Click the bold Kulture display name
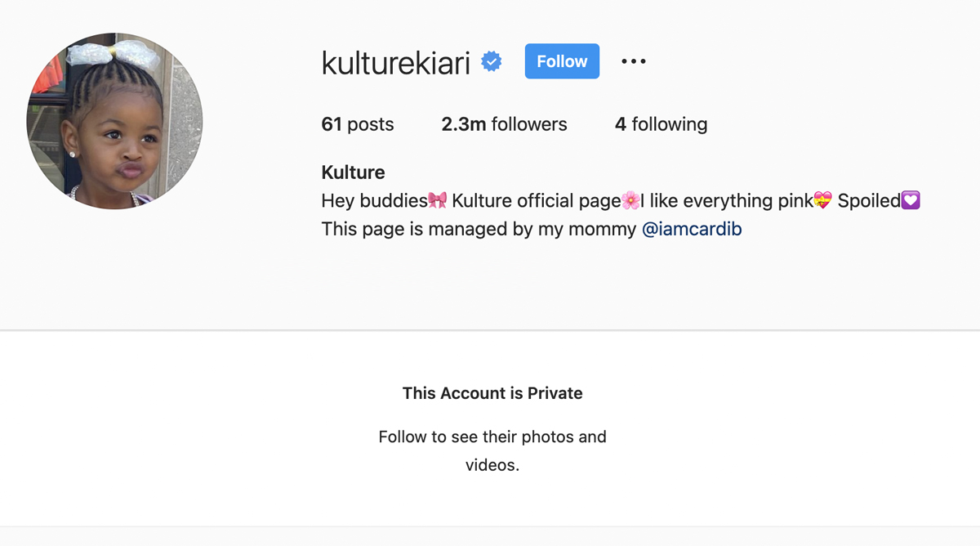The image size is (980, 546). click(353, 172)
